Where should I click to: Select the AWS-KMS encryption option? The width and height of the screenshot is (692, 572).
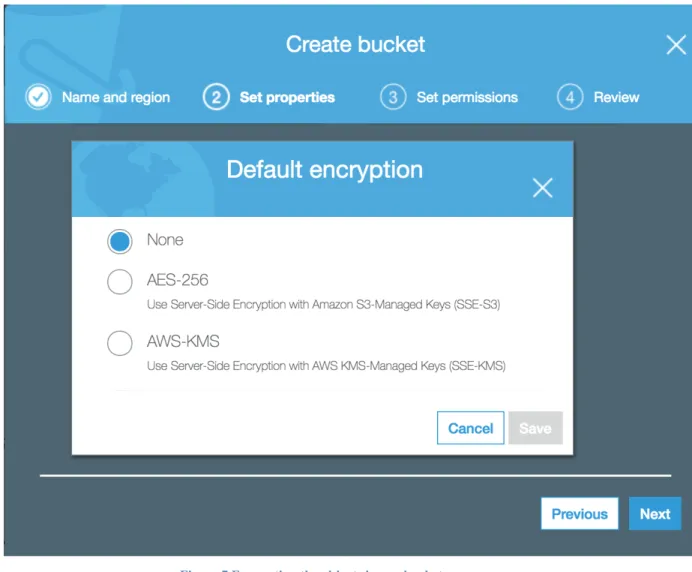(120, 343)
